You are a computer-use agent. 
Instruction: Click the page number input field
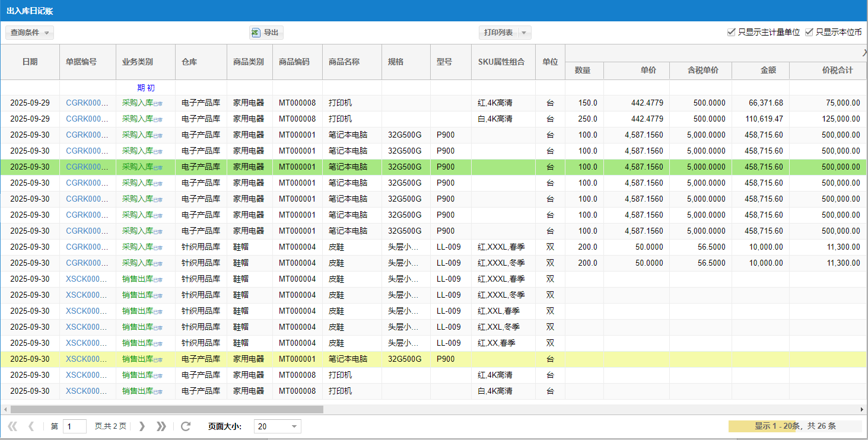(75, 426)
